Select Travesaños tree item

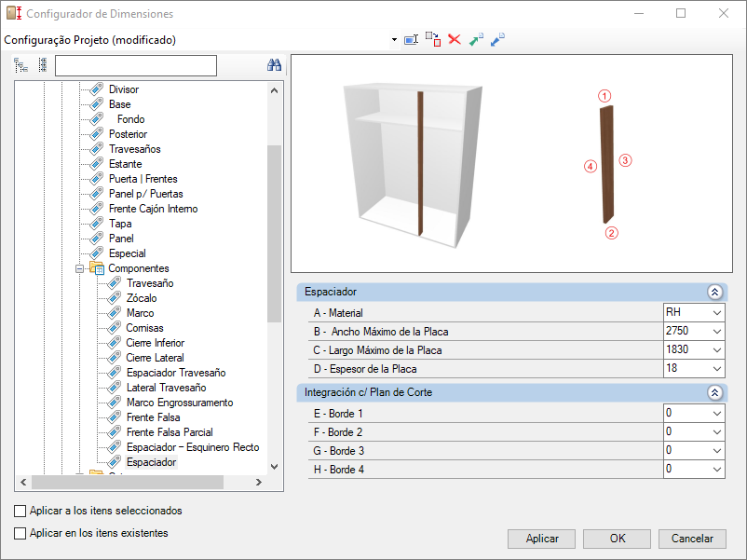click(135, 149)
